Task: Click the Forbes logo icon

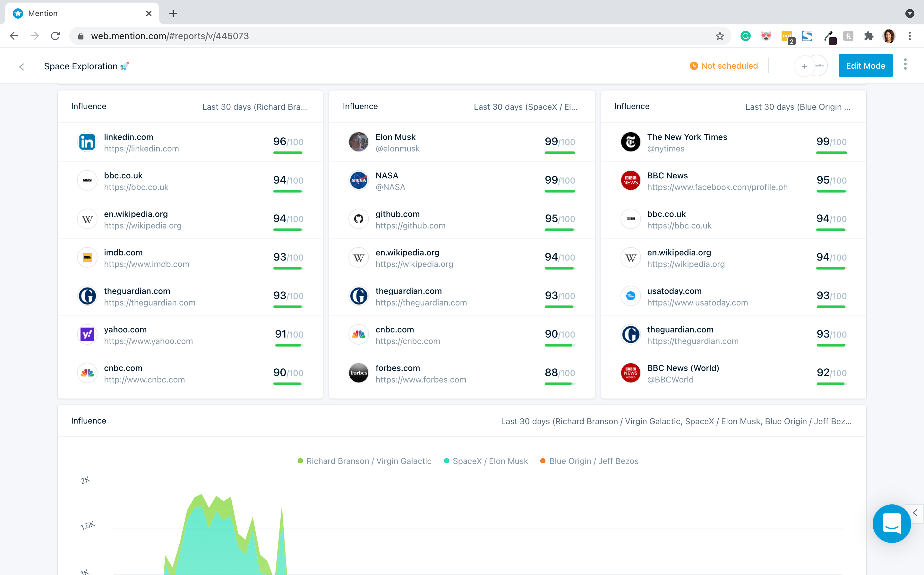Action: point(358,373)
